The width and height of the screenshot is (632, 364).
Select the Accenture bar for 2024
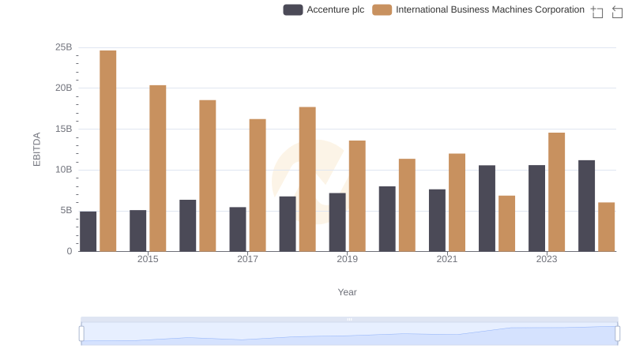586,206
